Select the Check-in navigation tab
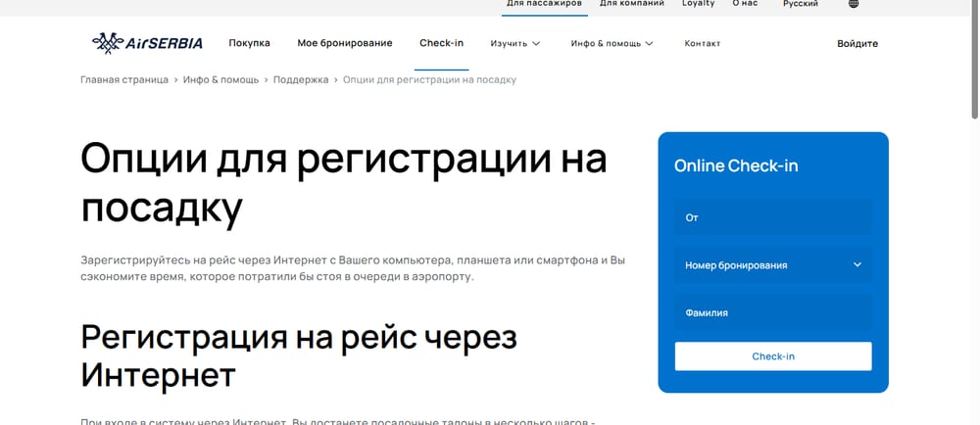The image size is (980, 425). point(441,43)
